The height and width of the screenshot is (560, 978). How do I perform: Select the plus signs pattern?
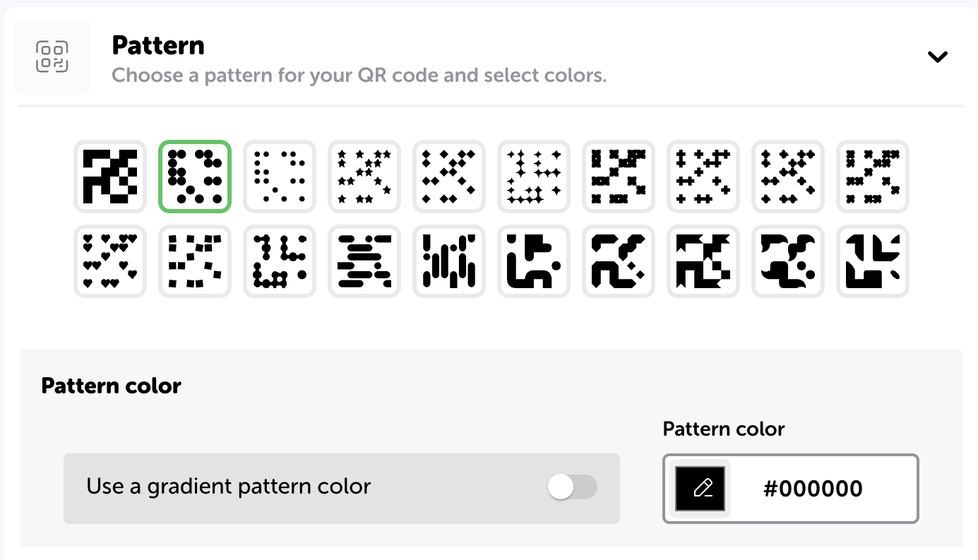[703, 177]
